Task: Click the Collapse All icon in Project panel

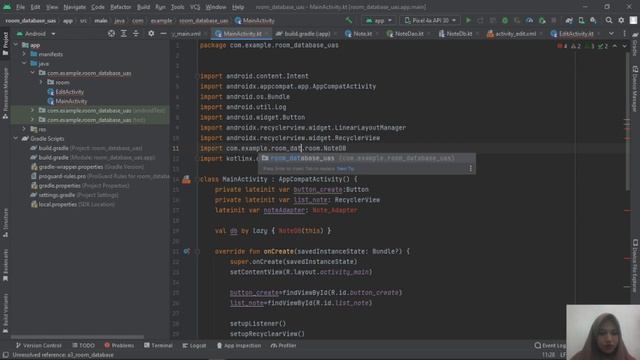Action: coord(136,33)
